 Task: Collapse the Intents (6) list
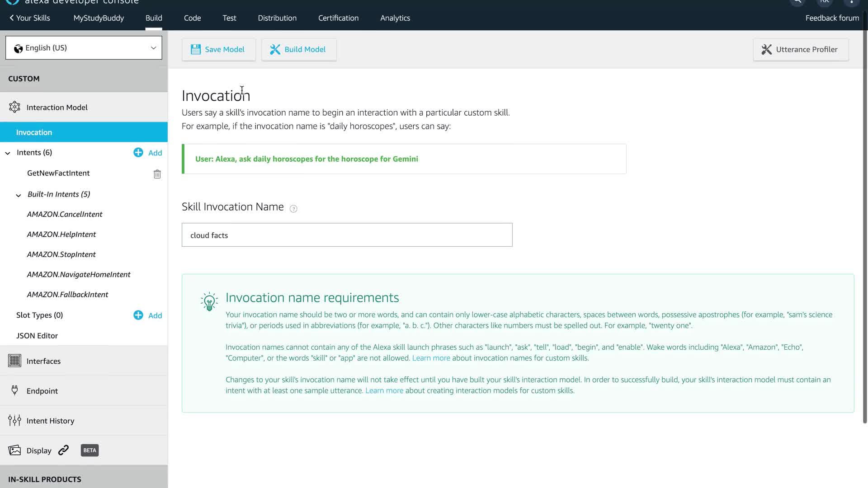coord(8,153)
